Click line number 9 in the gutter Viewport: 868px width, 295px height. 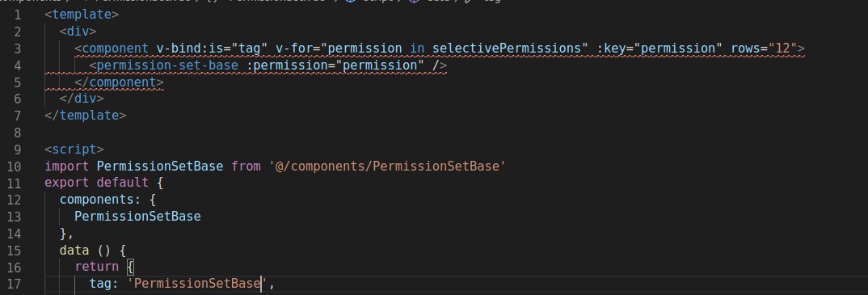point(18,150)
